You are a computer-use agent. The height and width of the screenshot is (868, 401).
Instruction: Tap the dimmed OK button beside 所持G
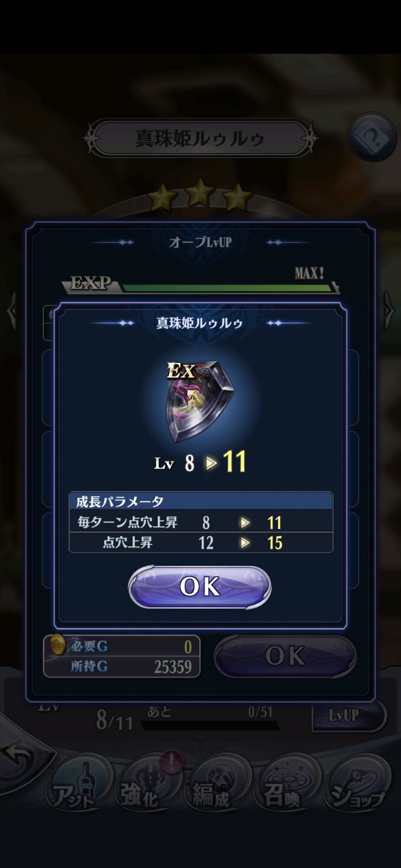(x=285, y=656)
